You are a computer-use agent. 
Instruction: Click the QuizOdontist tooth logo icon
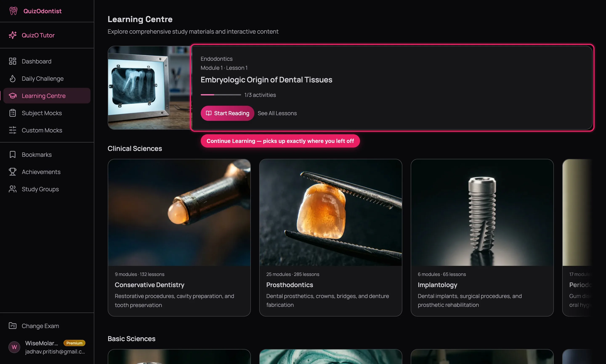13,11
